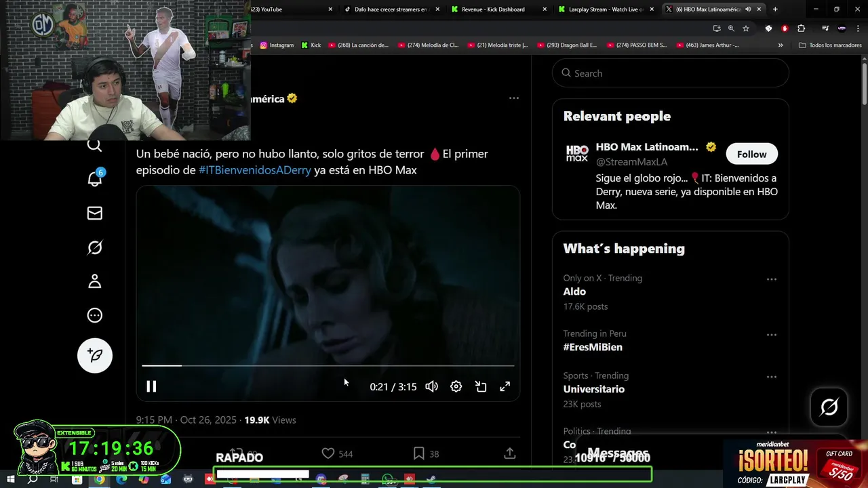Click the HBO Max avatar in Relevant people
Image resolution: width=868 pixels, height=488 pixels.
pyautogui.click(x=577, y=154)
